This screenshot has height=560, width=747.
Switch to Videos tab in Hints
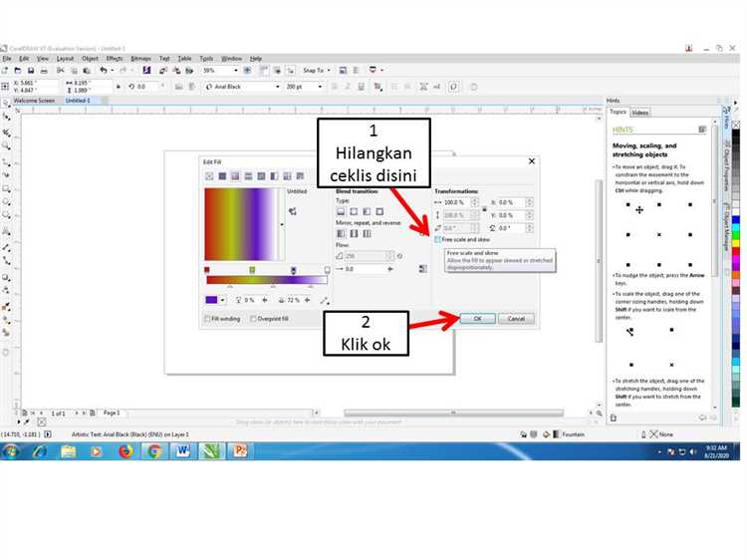[639, 113]
